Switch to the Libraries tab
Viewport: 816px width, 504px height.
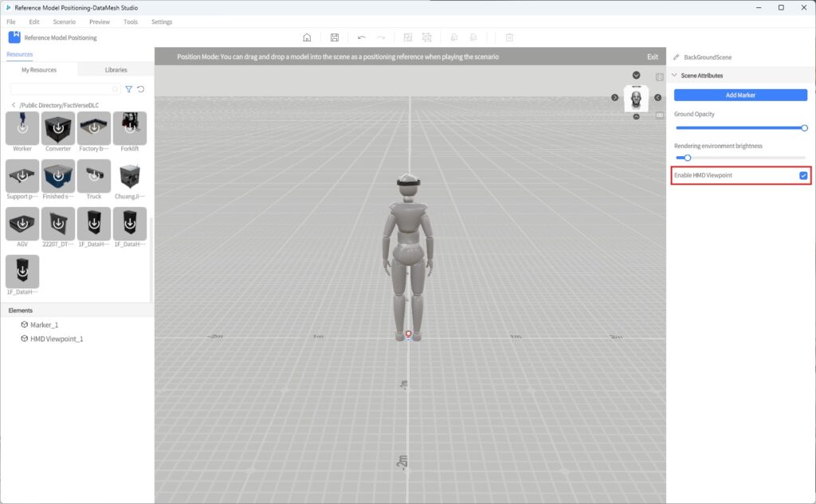point(116,69)
